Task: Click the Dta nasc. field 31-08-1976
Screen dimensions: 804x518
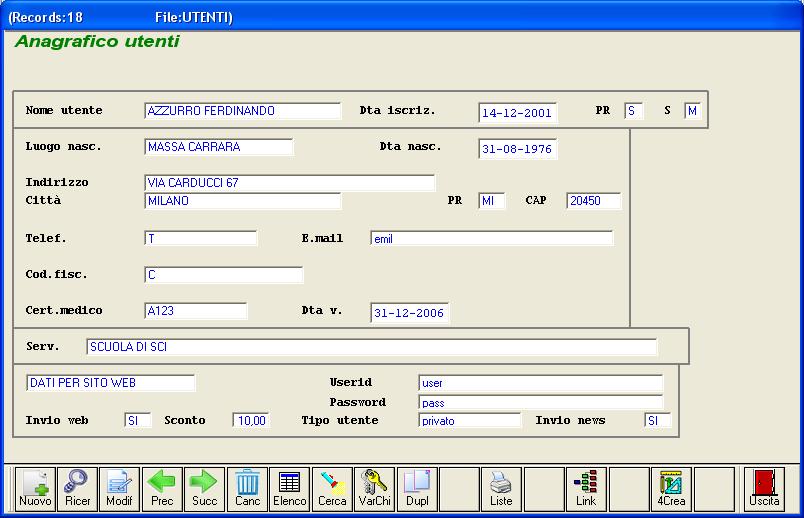Action: [518, 149]
